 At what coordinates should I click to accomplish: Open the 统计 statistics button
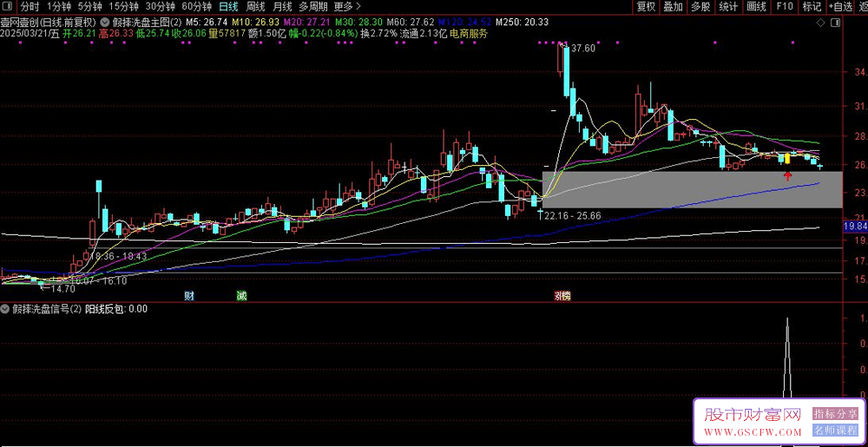coord(728,7)
